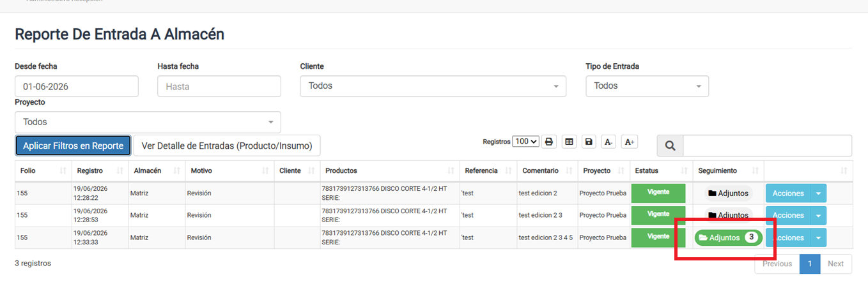Image resolution: width=868 pixels, height=300 pixels.
Task: Click the sort arrows of the last unnamed column
Action: pos(844,171)
